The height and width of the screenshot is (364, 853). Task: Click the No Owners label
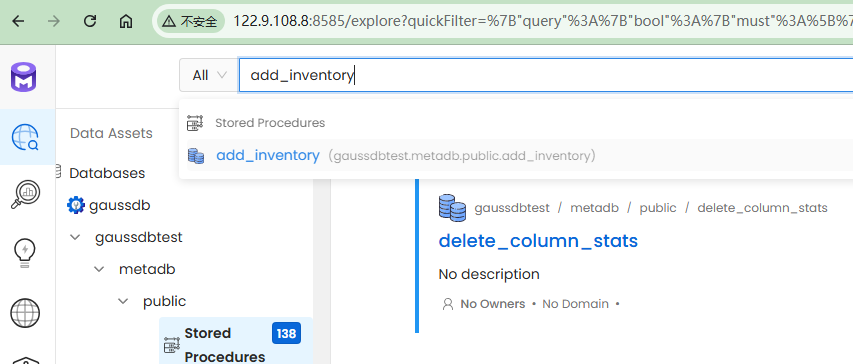point(493,304)
